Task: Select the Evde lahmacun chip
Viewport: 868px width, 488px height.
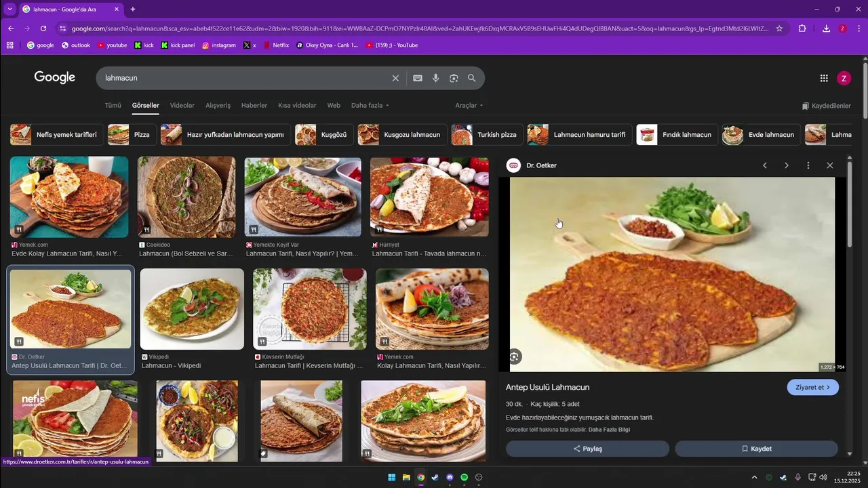Action: [762, 135]
